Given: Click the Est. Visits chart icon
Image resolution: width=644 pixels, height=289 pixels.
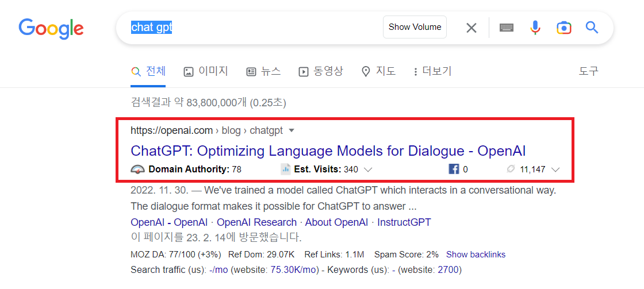Looking at the screenshot, I should tap(285, 169).
